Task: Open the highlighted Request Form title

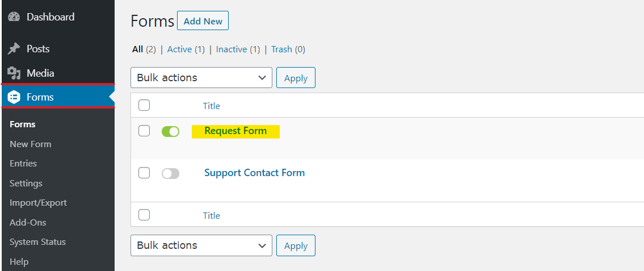Action: [235, 131]
